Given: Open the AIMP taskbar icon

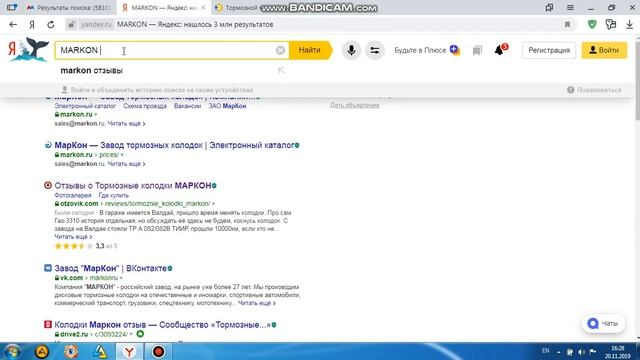Looking at the screenshot, I should pyautogui.click(x=42, y=351).
